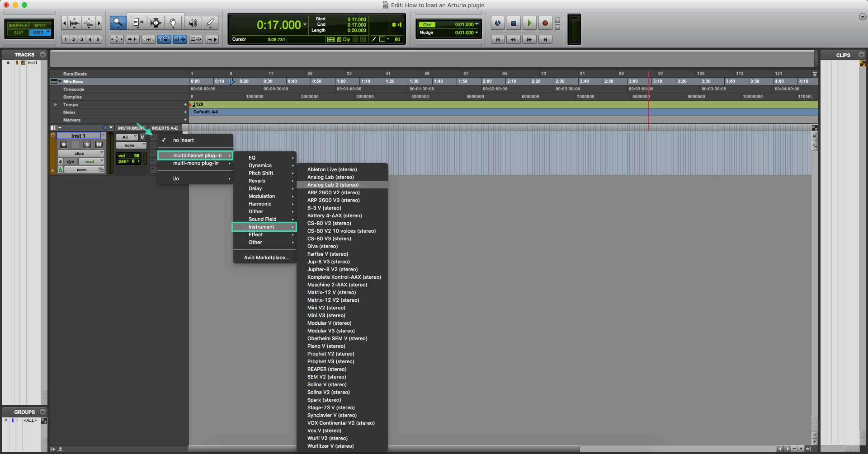This screenshot has width=868, height=454.
Task: Record-enable the Inst 1 track
Action: [64, 145]
